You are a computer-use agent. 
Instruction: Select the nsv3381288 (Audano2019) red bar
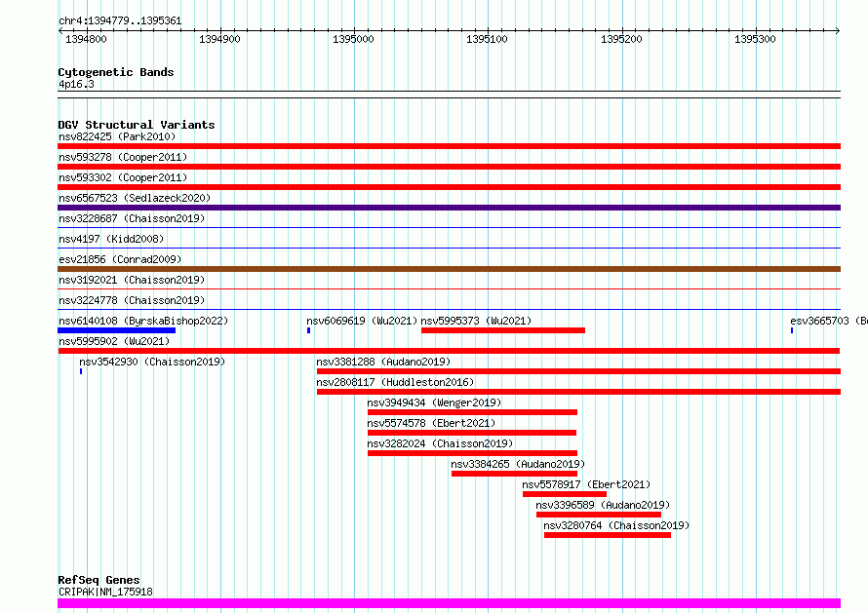pyautogui.click(x=578, y=371)
